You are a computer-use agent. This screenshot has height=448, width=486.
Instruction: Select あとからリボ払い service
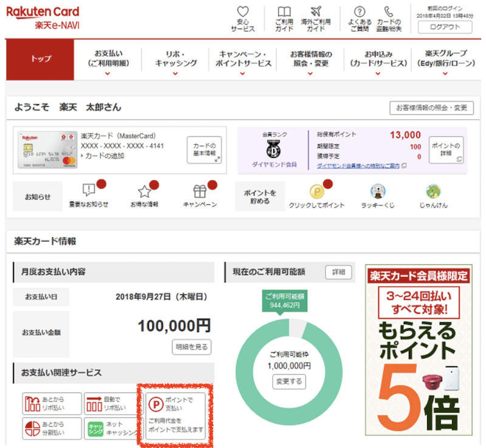(52, 404)
